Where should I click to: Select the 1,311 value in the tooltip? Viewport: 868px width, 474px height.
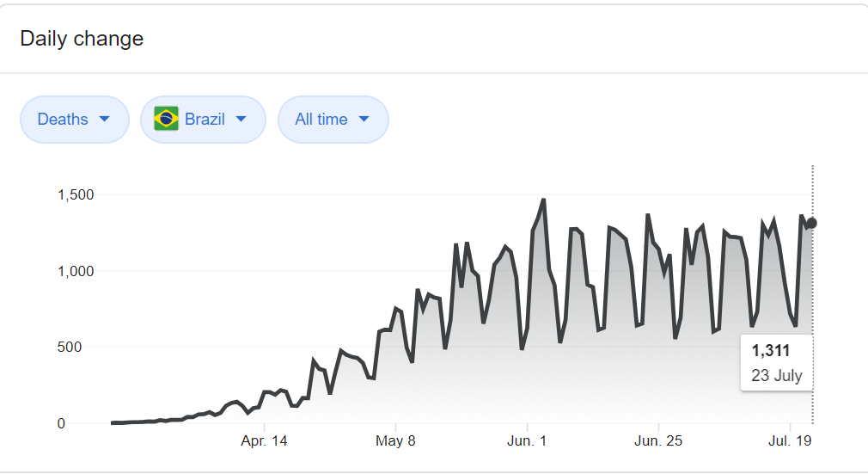770,351
